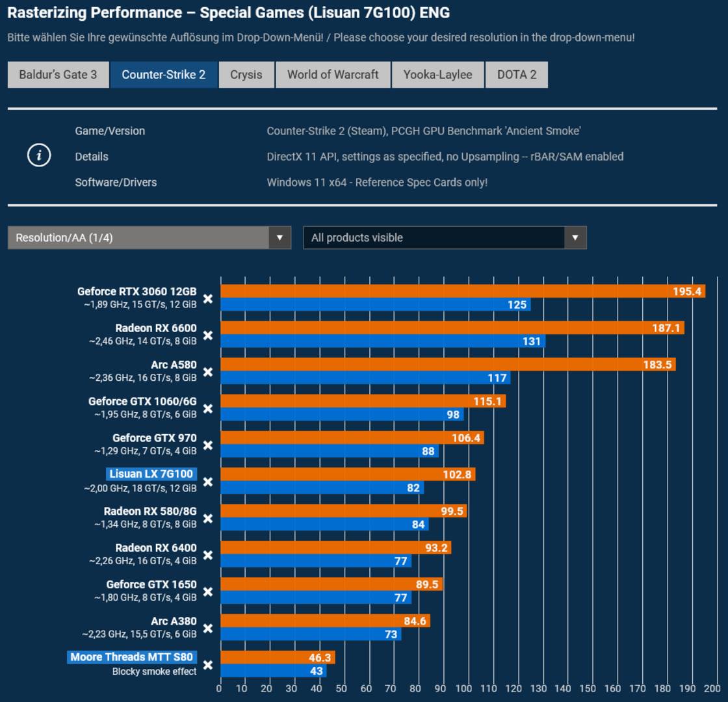This screenshot has width=728, height=702.
Task: Click highlighted Moore Threads MTT S80 label
Action: [132, 657]
